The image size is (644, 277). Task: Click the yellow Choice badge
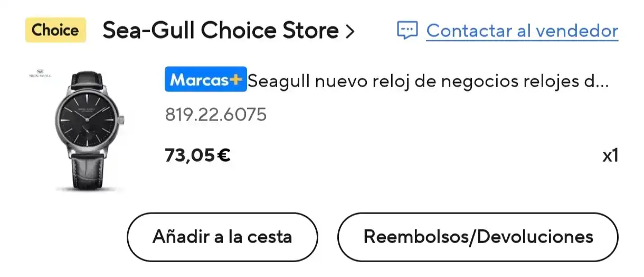(55, 30)
